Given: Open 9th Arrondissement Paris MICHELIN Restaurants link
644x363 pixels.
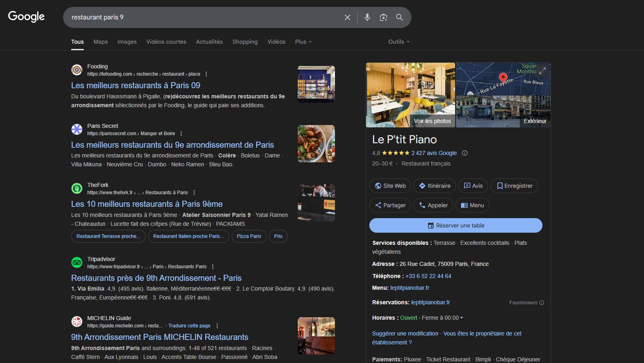Looking at the screenshot, I should pos(160,337).
